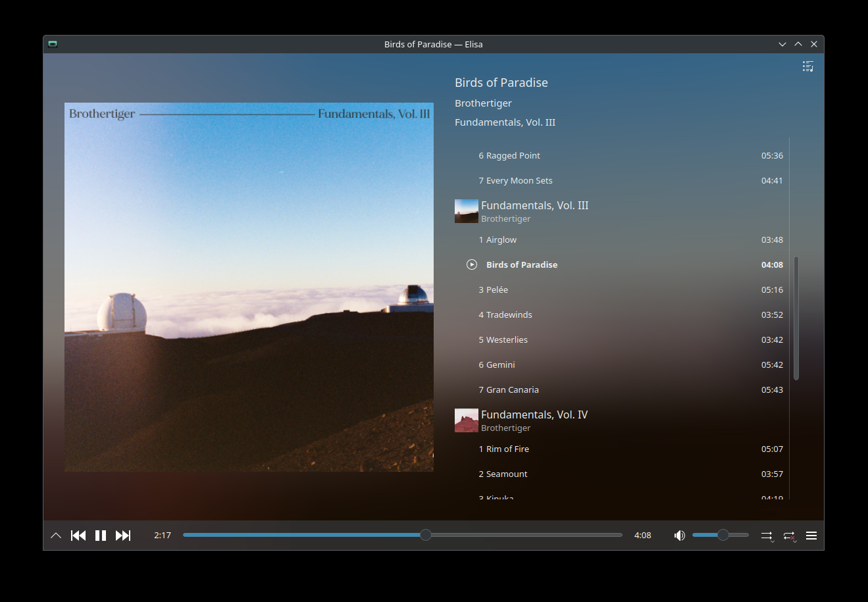Click the large album cover artwork
This screenshot has width=868, height=602.
(x=249, y=287)
